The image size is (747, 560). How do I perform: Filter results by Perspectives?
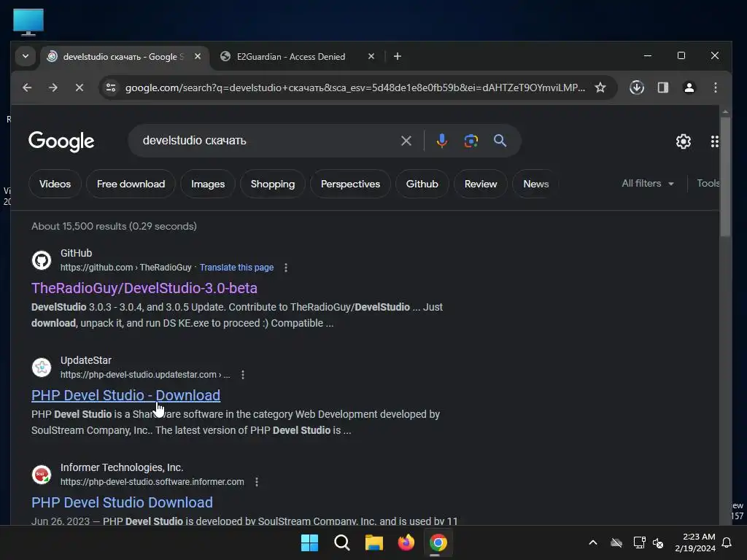point(350,184)
